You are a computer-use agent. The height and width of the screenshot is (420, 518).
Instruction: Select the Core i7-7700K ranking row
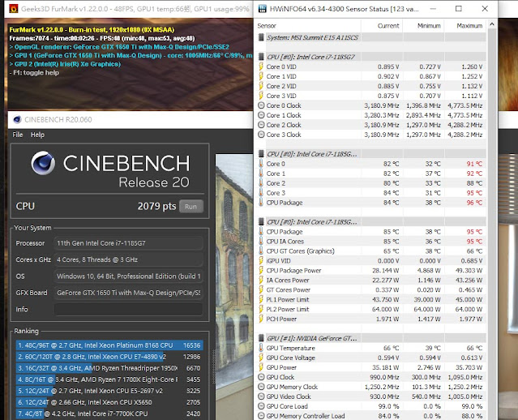(109, 414)
